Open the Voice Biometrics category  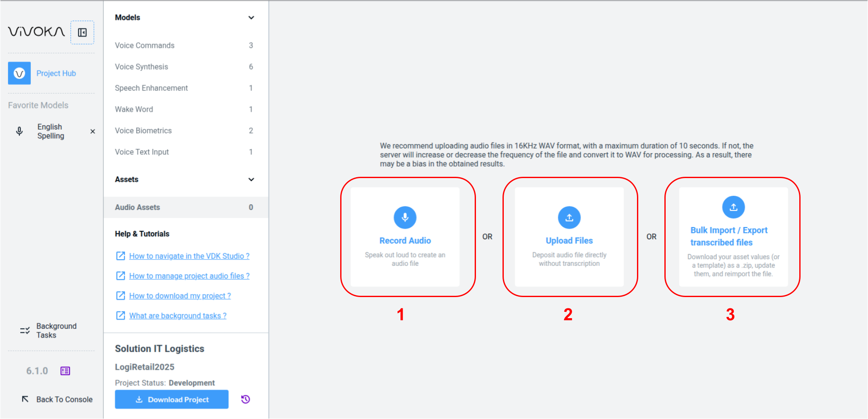pos(143,131)
